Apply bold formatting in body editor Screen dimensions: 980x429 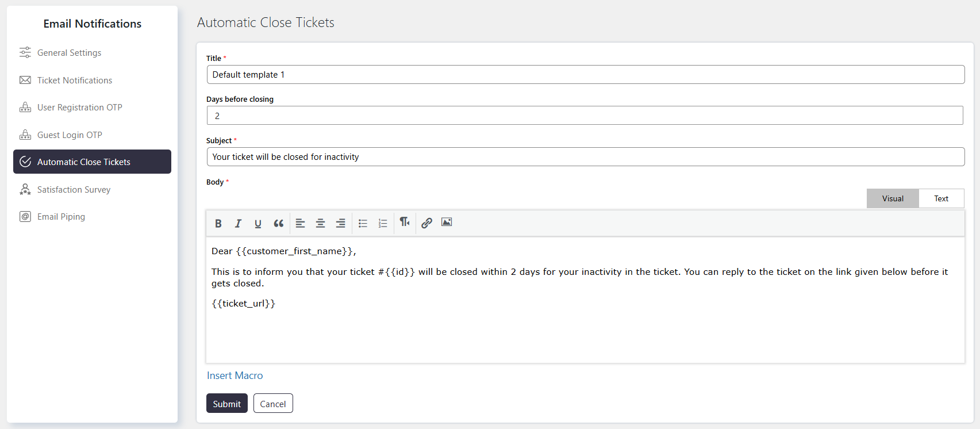coord(218,223)
